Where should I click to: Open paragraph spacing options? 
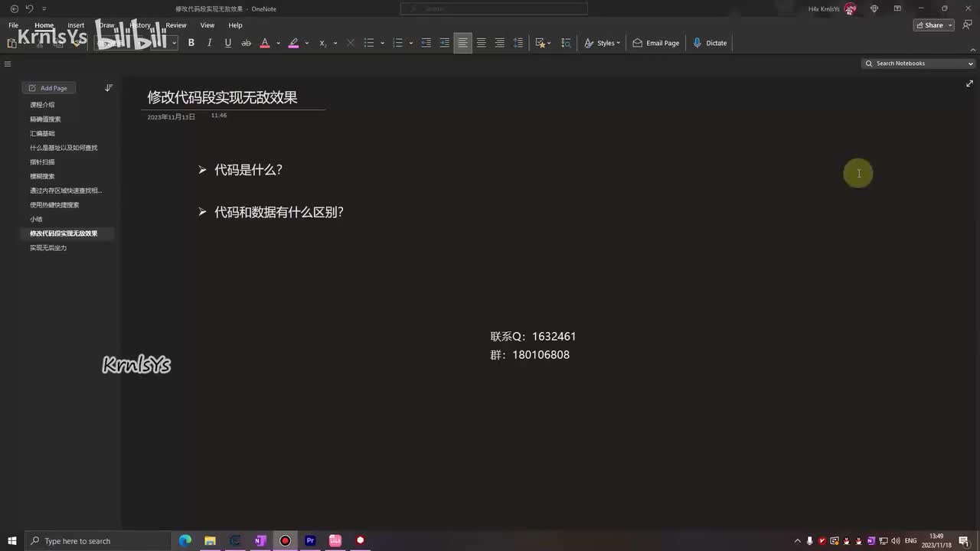518,43
